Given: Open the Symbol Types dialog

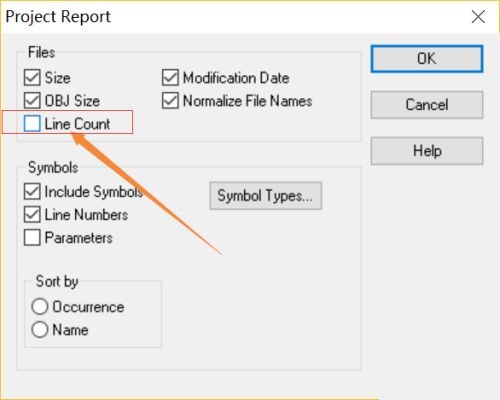Looking at the screenshot, I should [x=266, y=196].
